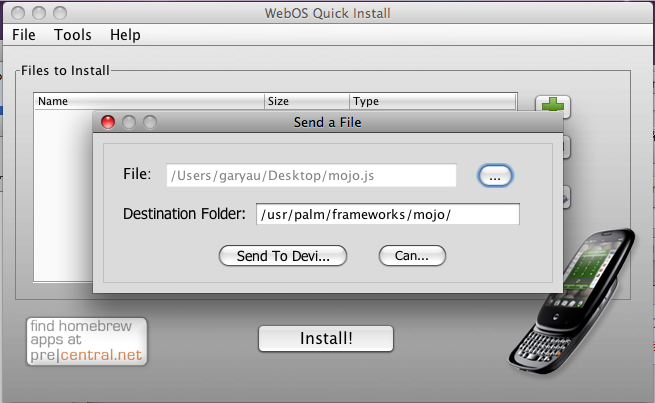Viewport: 655px width, 403px height.
Task: Sort by the Size column header
Action: click(307, 101)
